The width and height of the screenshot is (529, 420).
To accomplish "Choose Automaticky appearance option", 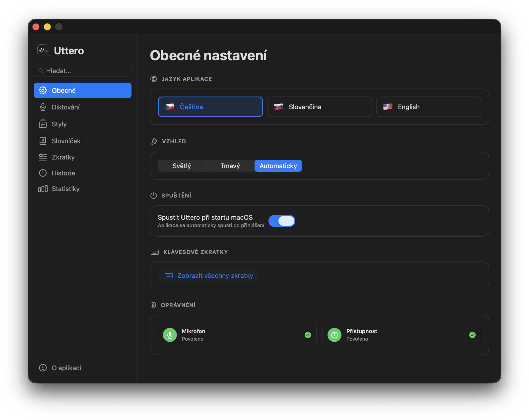I will [x=278, y=166].
